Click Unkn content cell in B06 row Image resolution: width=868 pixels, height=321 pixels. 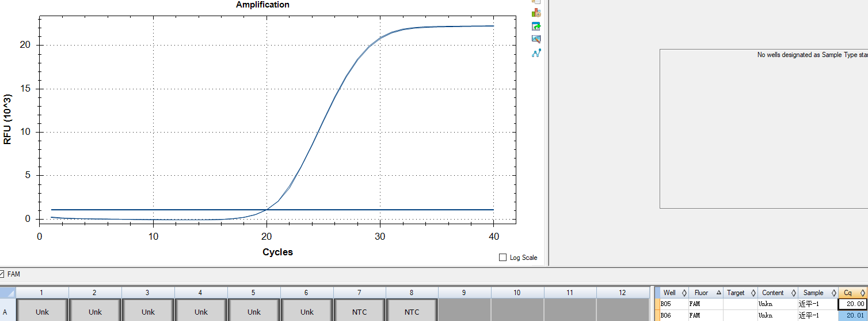tap(778, 315)
